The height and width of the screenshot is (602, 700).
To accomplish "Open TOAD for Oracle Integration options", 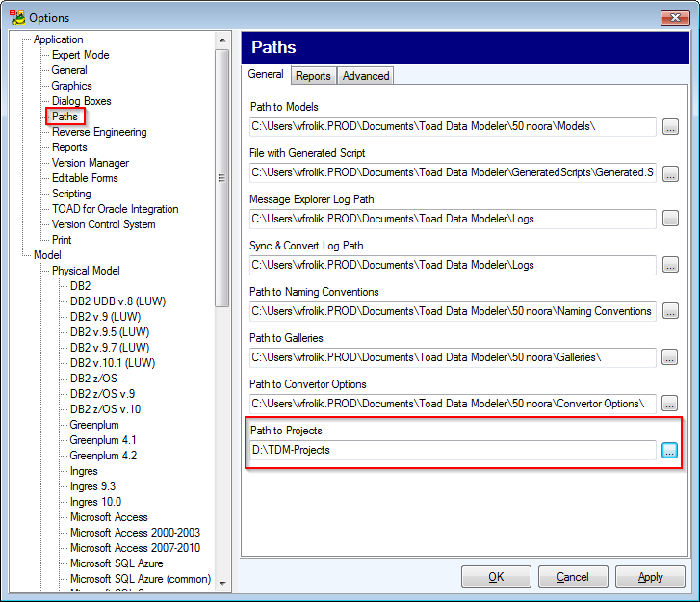I will (116, 209).
